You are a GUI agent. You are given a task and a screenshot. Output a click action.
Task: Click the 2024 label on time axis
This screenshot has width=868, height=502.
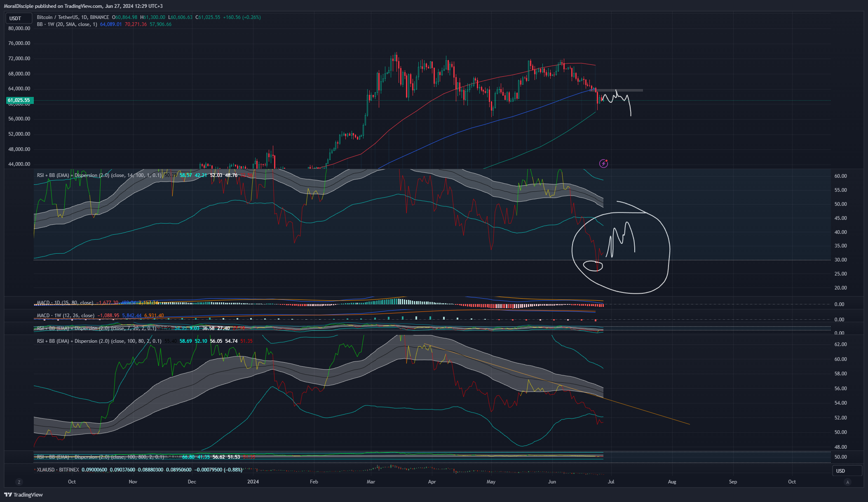(253, 482)
